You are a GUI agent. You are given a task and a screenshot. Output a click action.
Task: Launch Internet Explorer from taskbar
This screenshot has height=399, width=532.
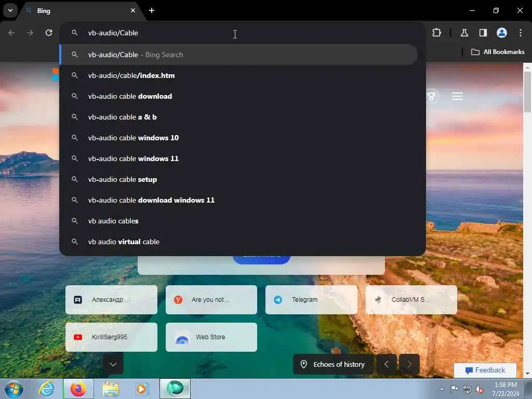[46, 389]
